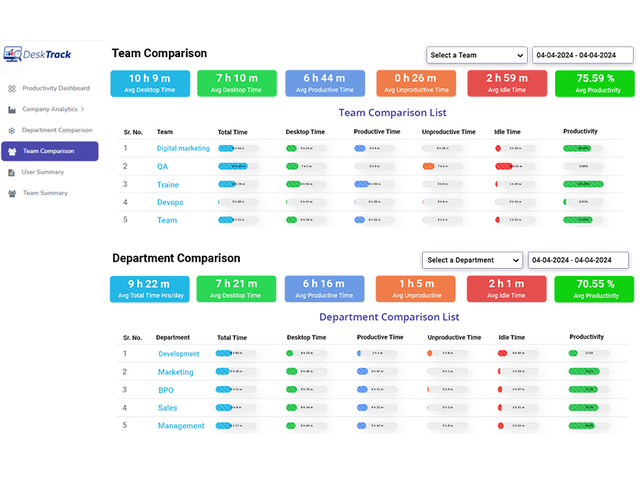Click the DeskTrack logo

pyautogui.click(x=37, y=56)
